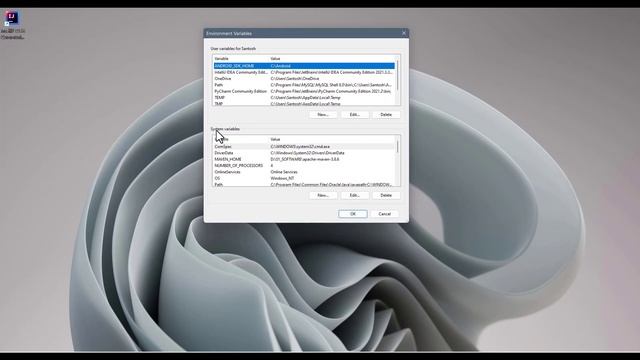
Task: Select the IntelliJ IDEA Community Edition user variable
Action: coord(304,72)
